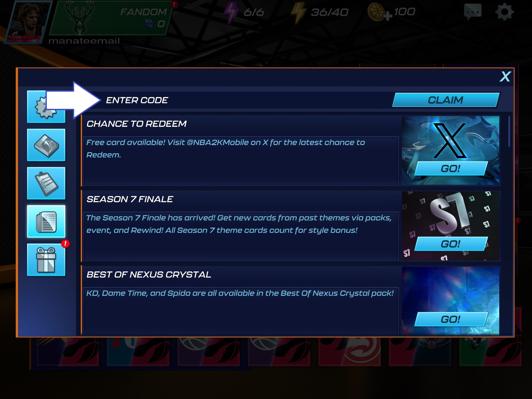Open the gift box rewards tab

46,260
